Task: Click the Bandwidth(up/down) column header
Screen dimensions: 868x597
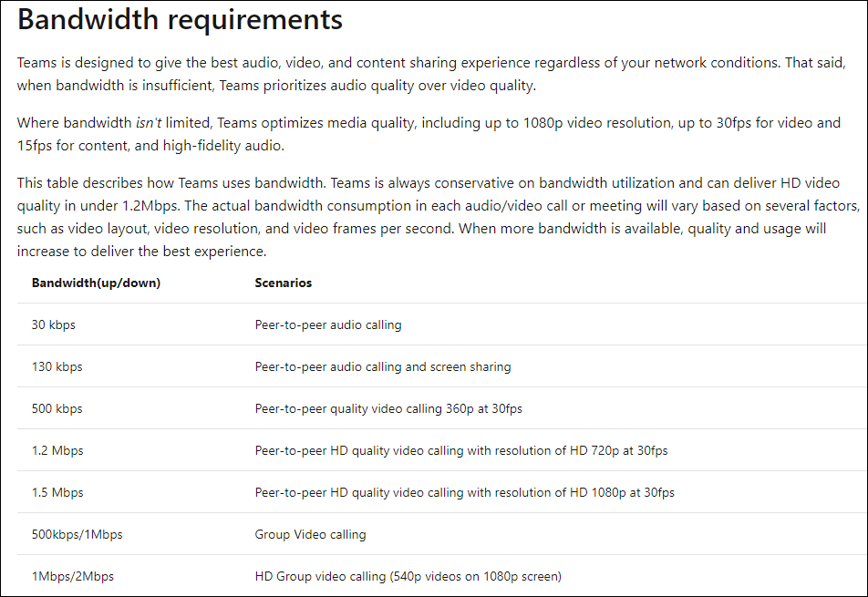Action: coord(96,283)
